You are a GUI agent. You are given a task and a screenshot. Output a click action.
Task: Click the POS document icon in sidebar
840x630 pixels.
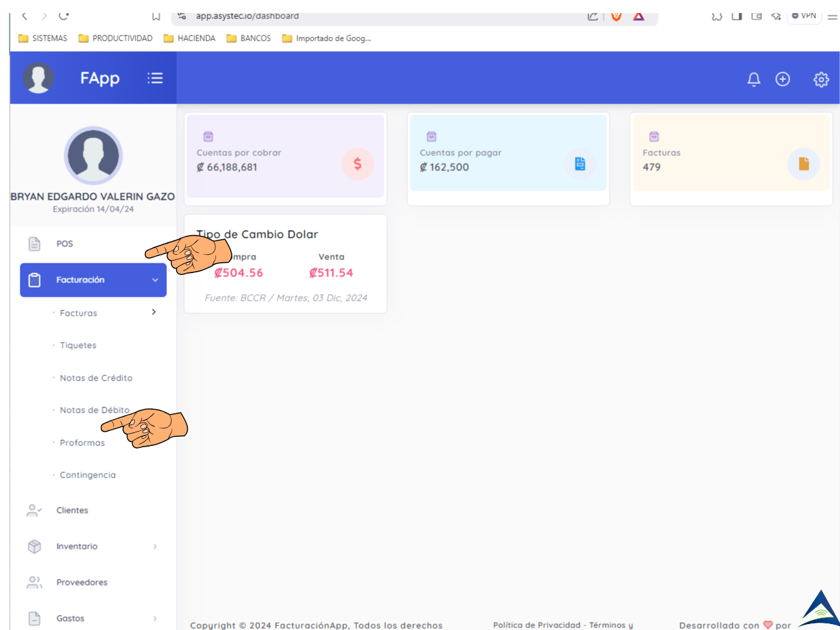tap(35, 244)
